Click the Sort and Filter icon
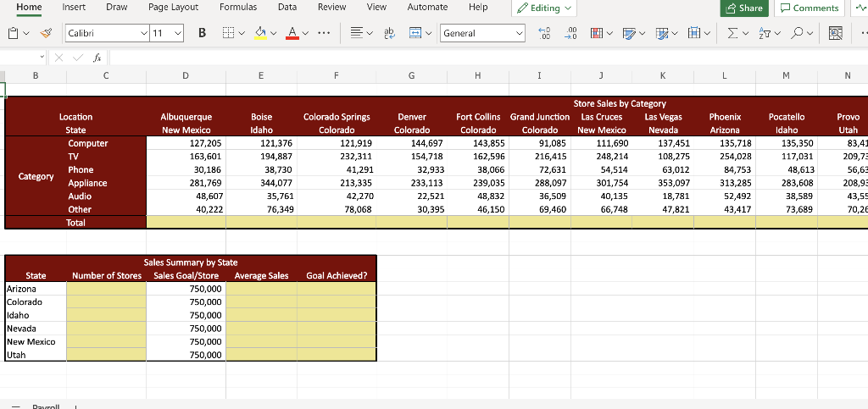Image resolution: width=868 pixels, height=409 pixels. click(x=765, y=33)
